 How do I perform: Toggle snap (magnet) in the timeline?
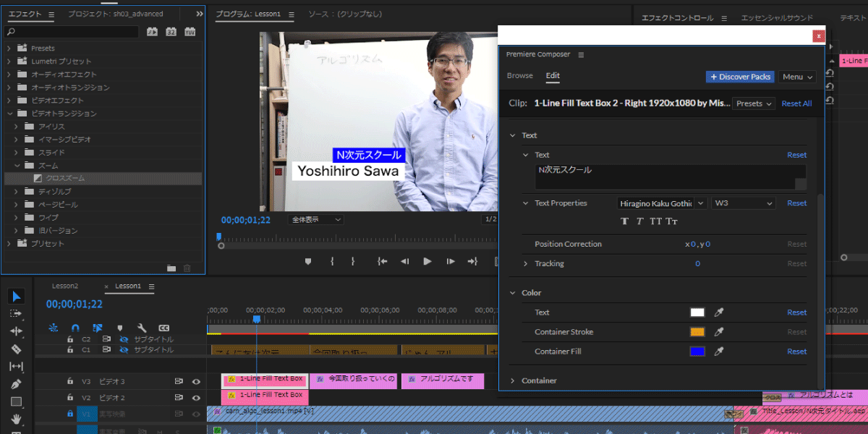click(x=75, y=328)
